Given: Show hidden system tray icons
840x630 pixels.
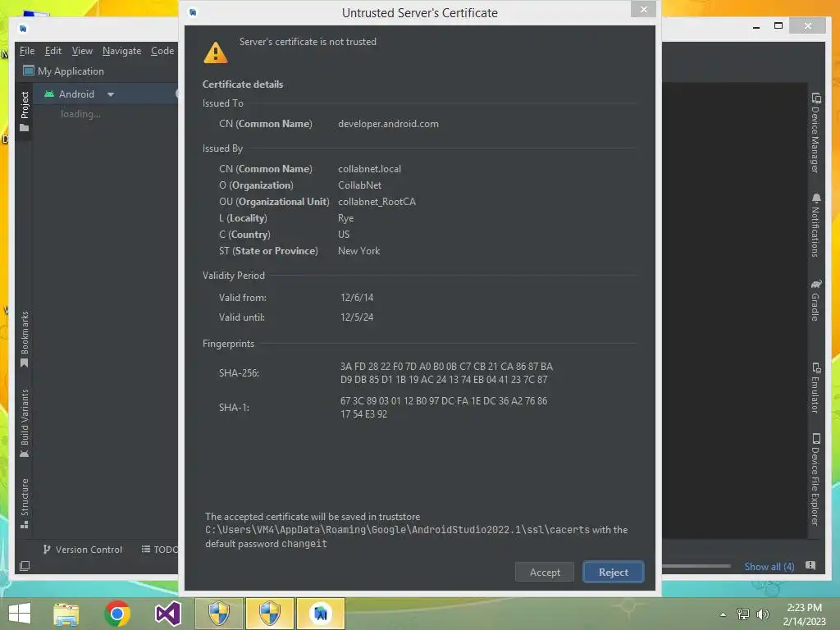Looking at the screenshot, I should coord(724,614).
